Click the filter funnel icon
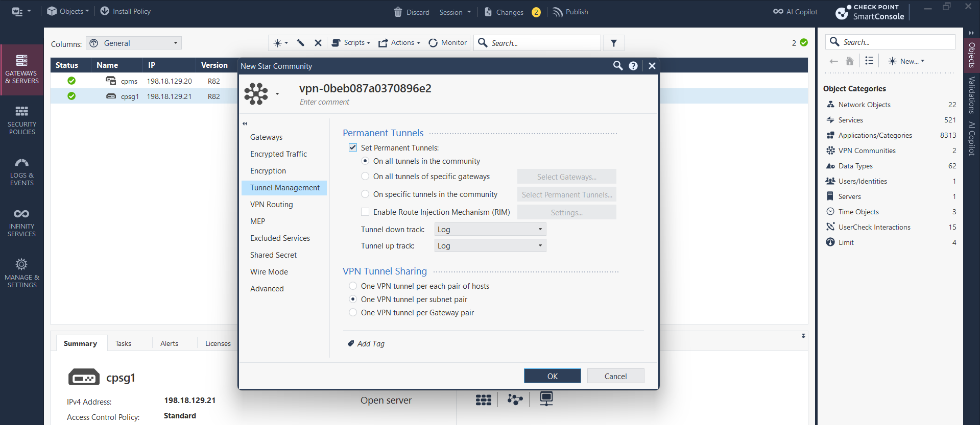This screenshot has width=980, height=425. (x=614, y=43)
